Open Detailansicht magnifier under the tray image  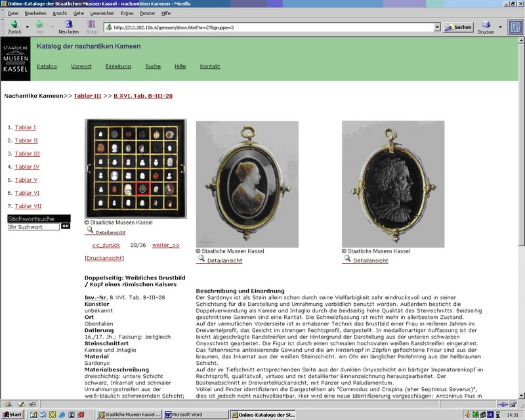coord(90,231)
